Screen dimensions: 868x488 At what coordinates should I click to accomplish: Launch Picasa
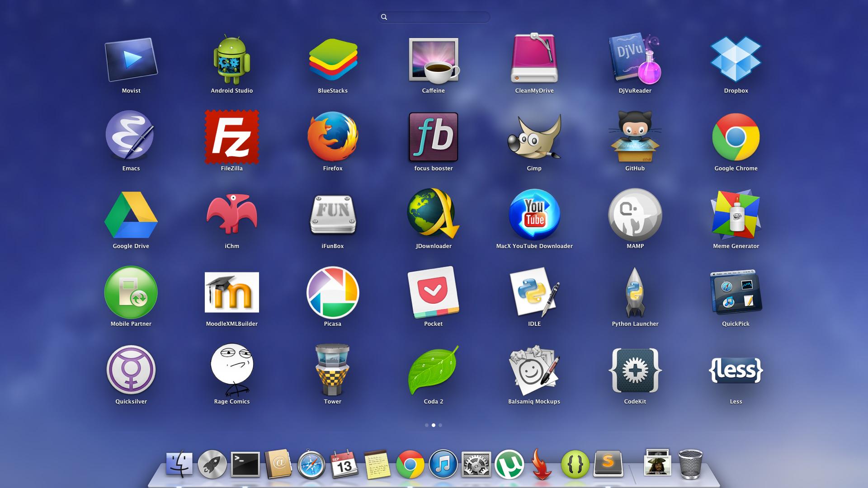point(333,292)
